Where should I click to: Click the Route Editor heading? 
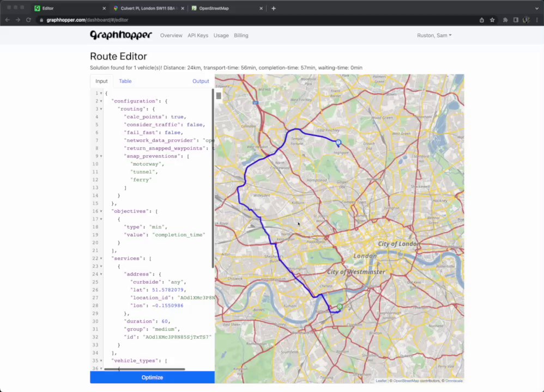pos(118,56)
